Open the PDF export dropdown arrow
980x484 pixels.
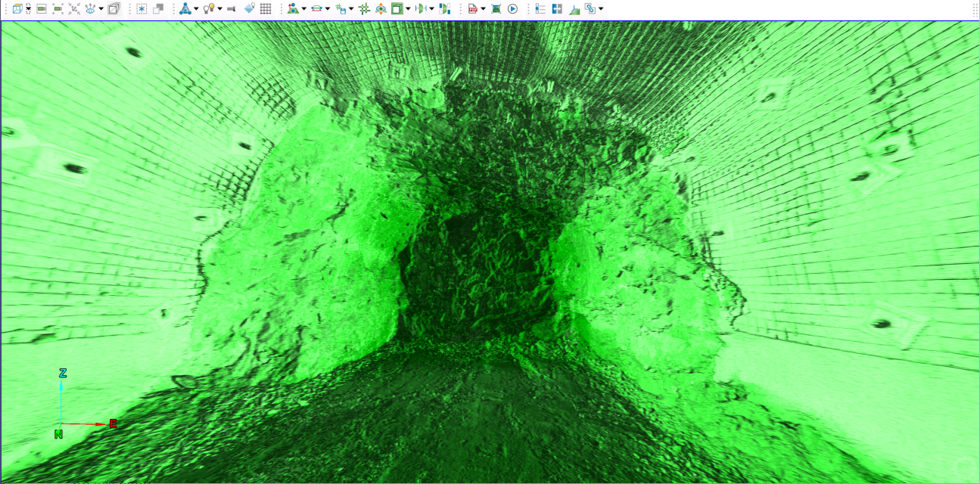(x=483, y=9)
